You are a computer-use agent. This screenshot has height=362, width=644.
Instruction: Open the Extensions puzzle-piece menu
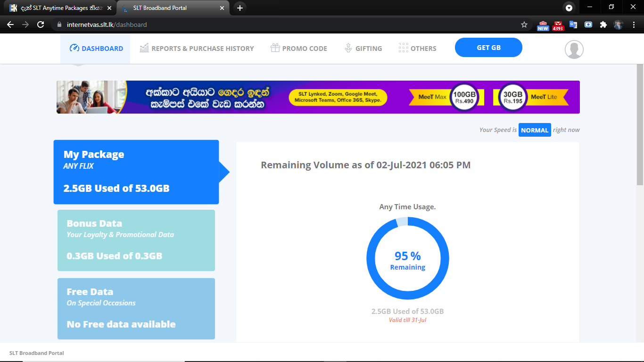[603, 25]
